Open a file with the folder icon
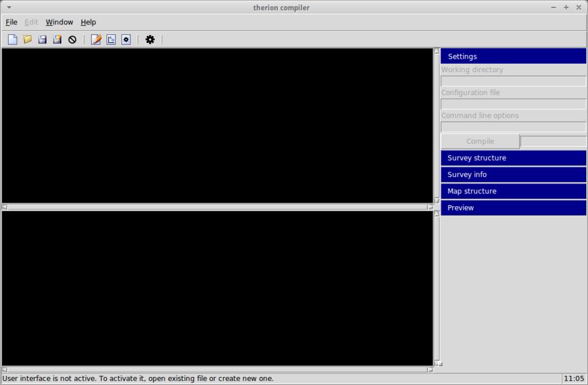Screen dimensions: 588x385 click(x=28, y=40)
